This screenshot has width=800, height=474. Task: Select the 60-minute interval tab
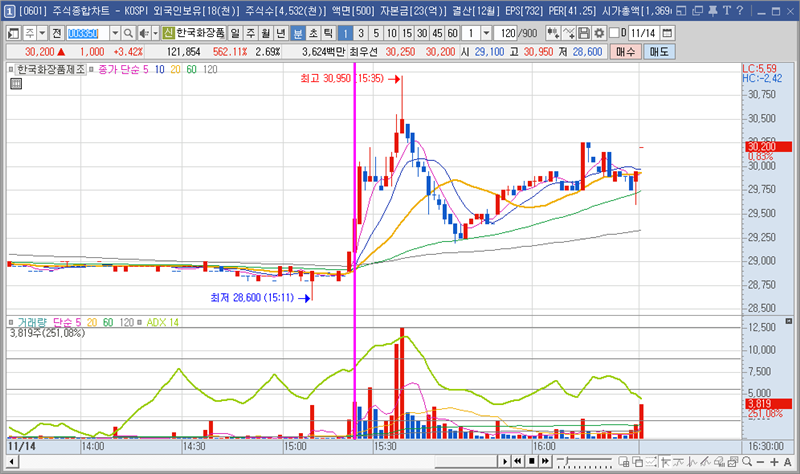pos(451,32)
